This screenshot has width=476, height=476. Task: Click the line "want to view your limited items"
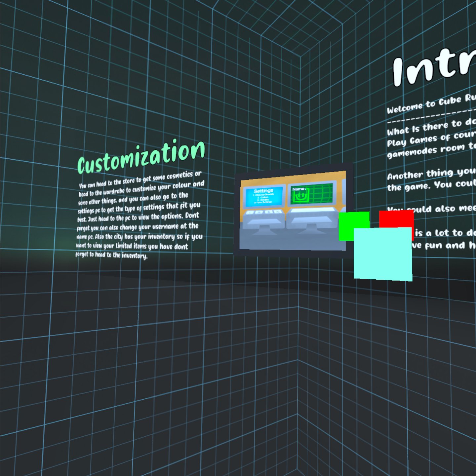click(x=132, y=246)
